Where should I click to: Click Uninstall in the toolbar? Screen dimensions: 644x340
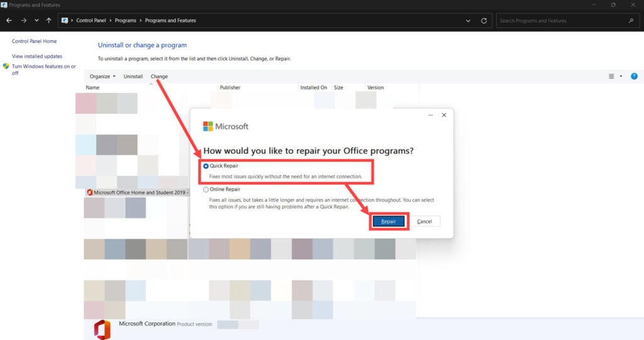click(133, 76)
